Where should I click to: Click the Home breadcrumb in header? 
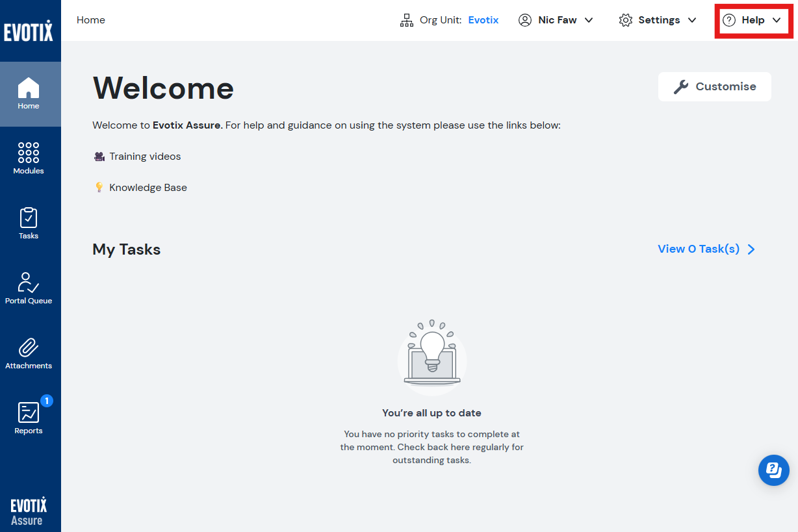click(91, 20)
